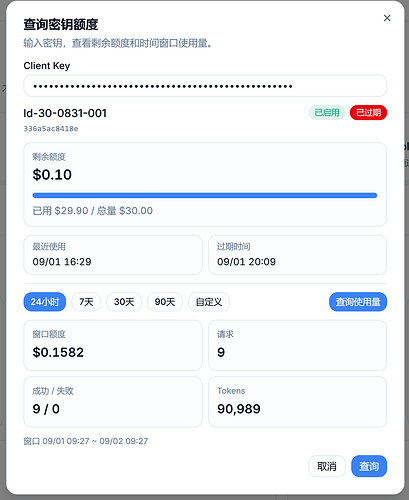Click the red 已过期 status badge
409x500 pixels.
click(x=368, y=113)
